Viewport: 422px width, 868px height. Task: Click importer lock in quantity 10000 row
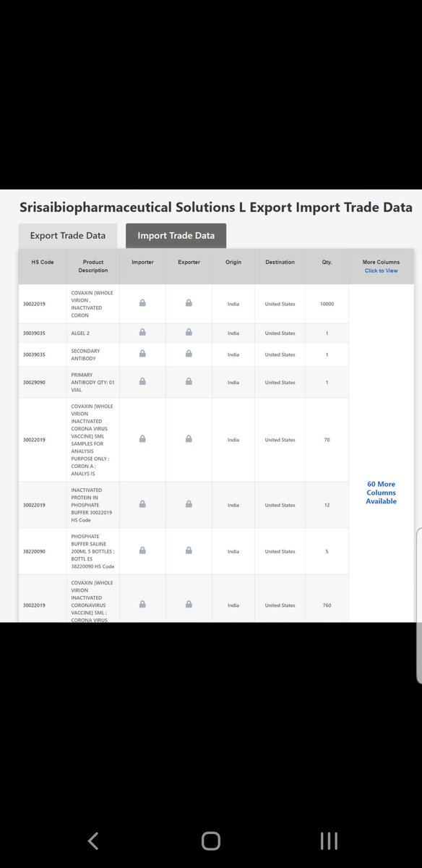[x=142, y=303]
